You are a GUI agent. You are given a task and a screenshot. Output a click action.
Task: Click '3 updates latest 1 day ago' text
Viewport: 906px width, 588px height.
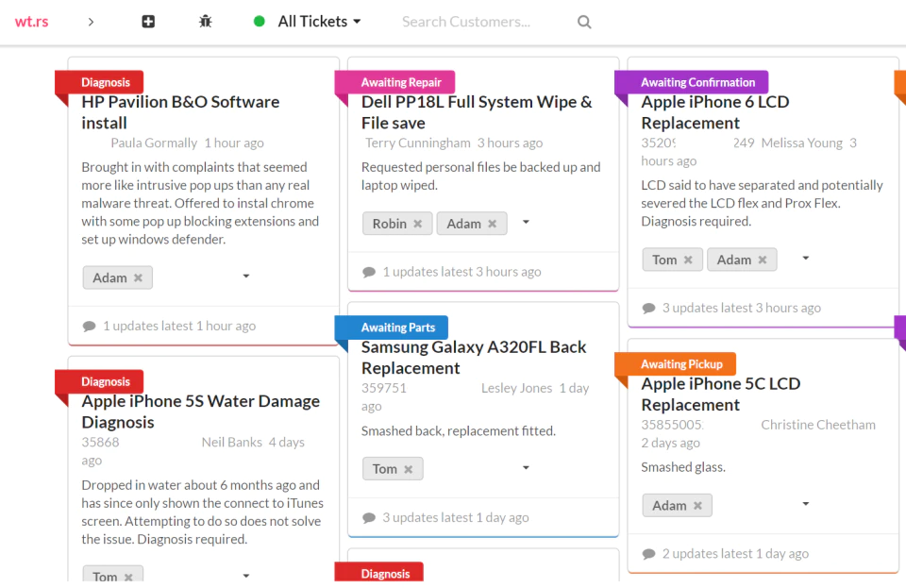455,517
